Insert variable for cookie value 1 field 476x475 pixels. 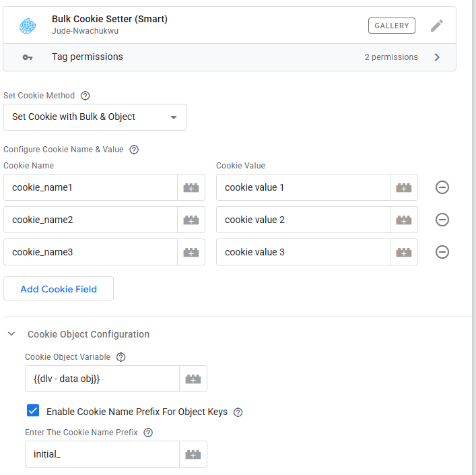click(404, 188)
